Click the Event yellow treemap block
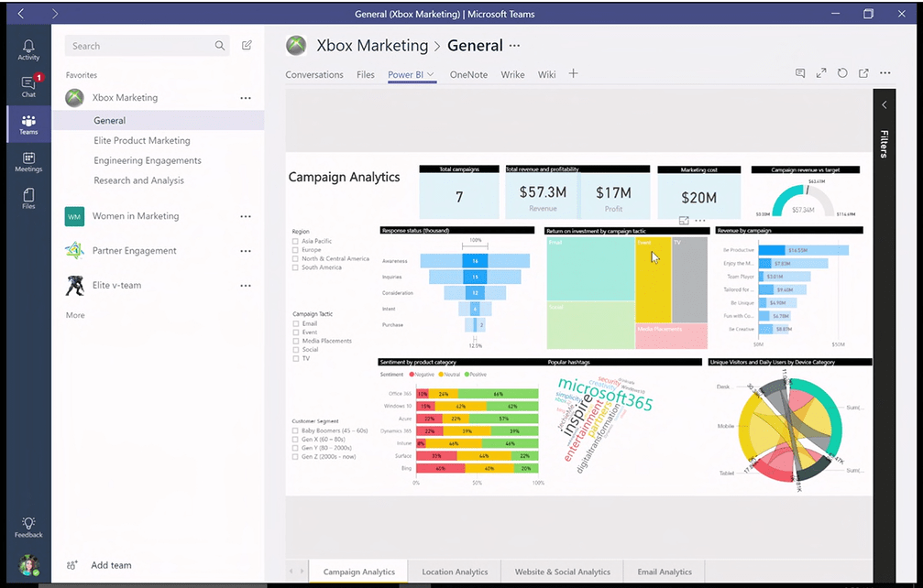 (654, 279)
